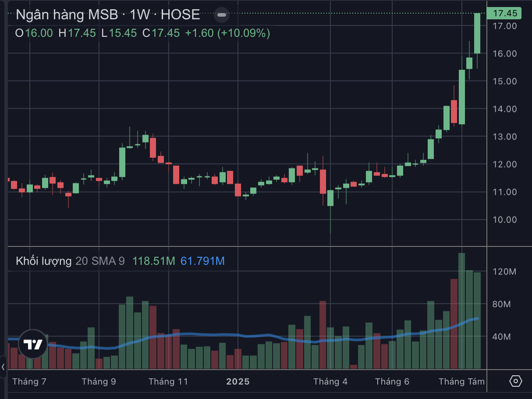Click the high price value H17.45
Screen dimensions: 532x399
77,33
